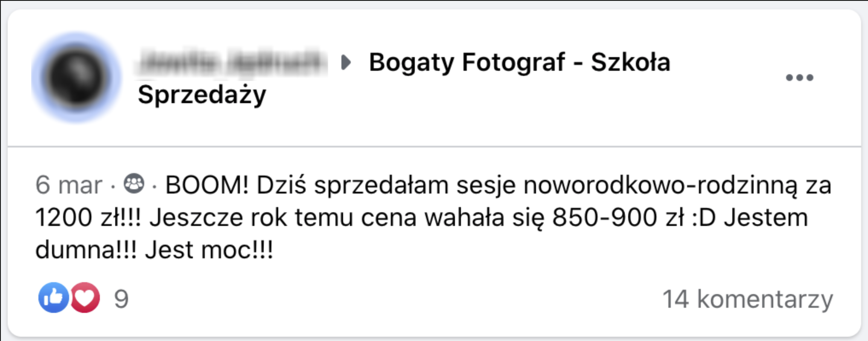Click "Jest moc!!!" at the post end

pos(209,250)
